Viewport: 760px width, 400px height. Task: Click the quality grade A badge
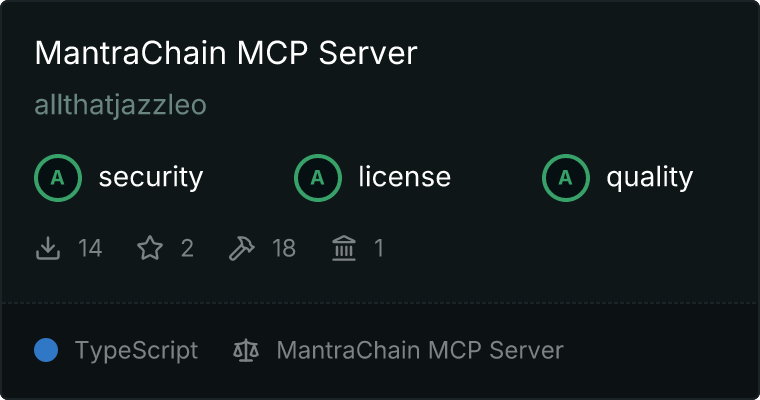pyautogui.click(x=566, y=178)
